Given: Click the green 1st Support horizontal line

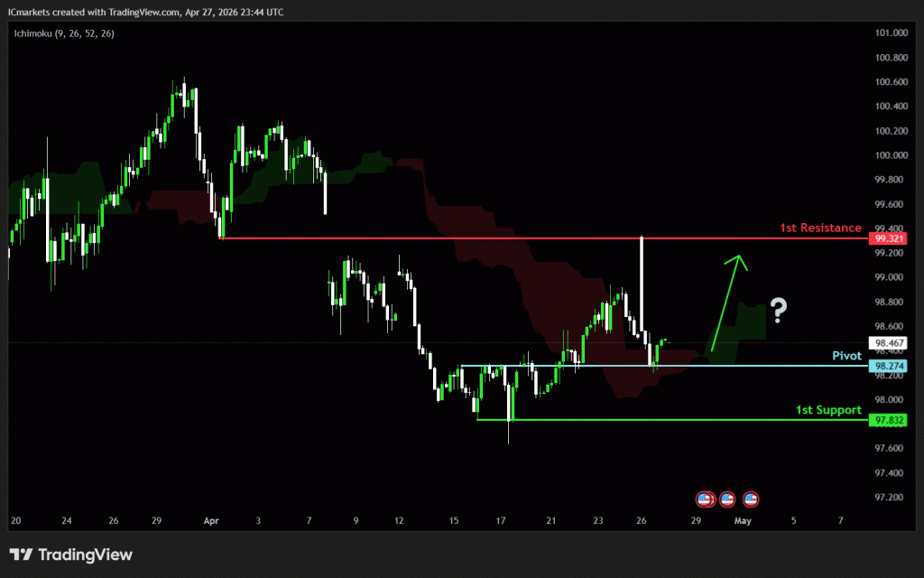Looking at the screenshot, I should click(x=632, y=420).
